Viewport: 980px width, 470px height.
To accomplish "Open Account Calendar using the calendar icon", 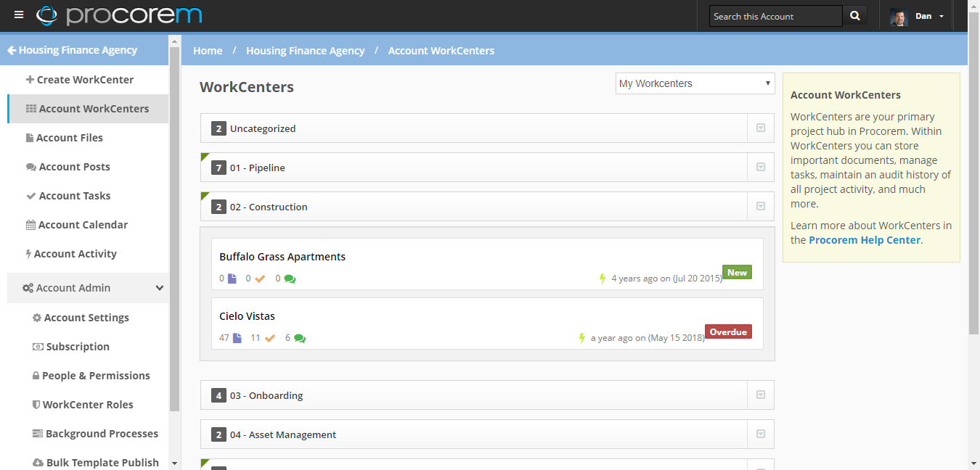I will pos(30,224).
